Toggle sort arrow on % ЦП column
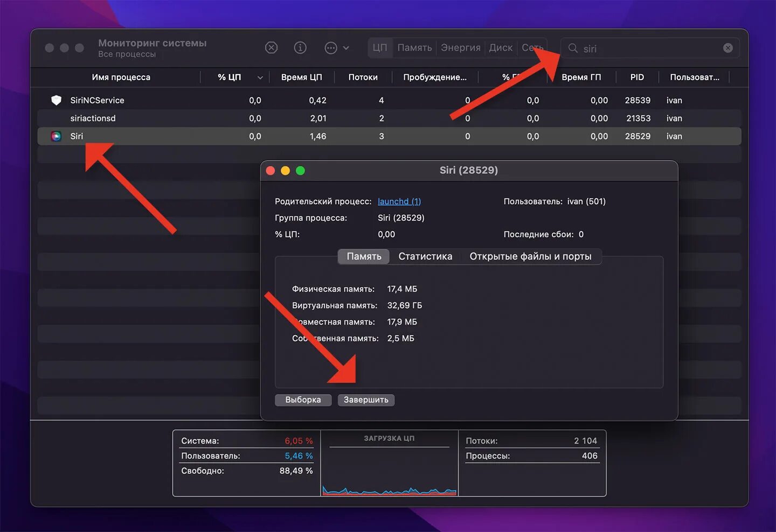 coord(260,78)
